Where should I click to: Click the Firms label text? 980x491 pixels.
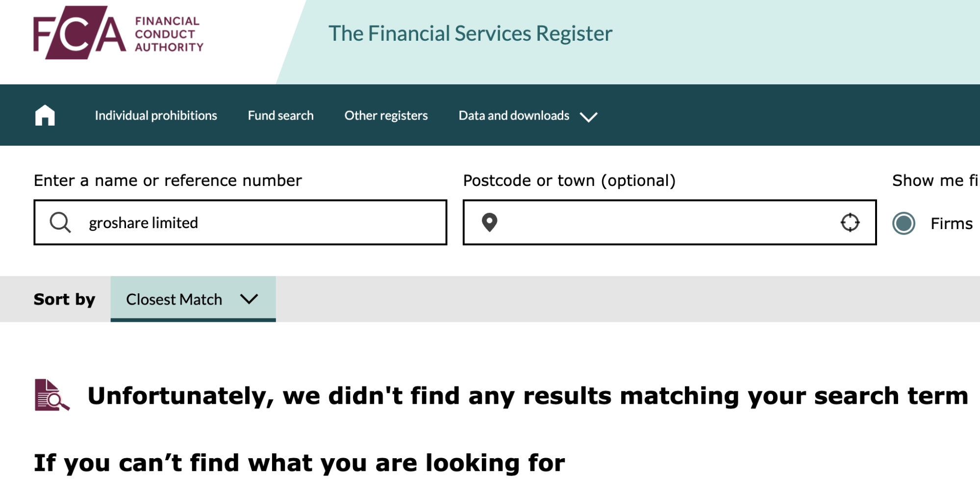coord(952,224)
